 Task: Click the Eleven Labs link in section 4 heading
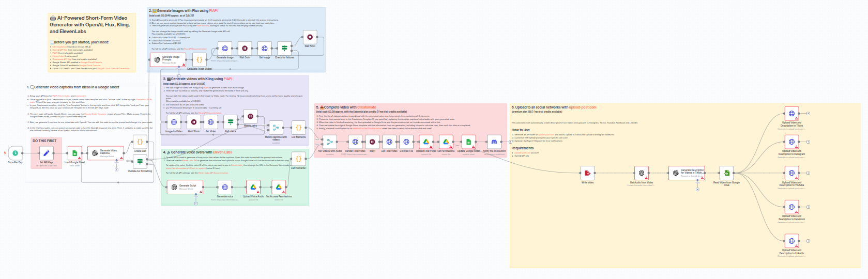click(x=222, y=152)
